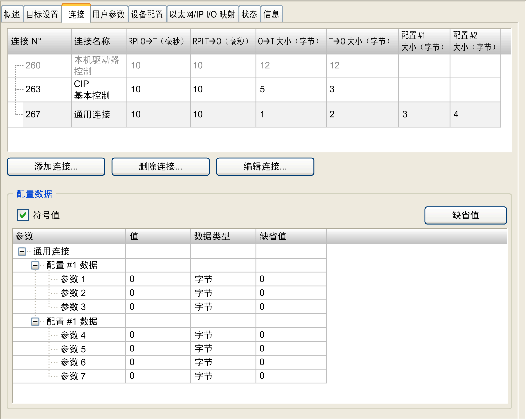Reset using the 缺省值 button
Image resolution: width=526 pixels, height=420 pixels.
(465, 215)
